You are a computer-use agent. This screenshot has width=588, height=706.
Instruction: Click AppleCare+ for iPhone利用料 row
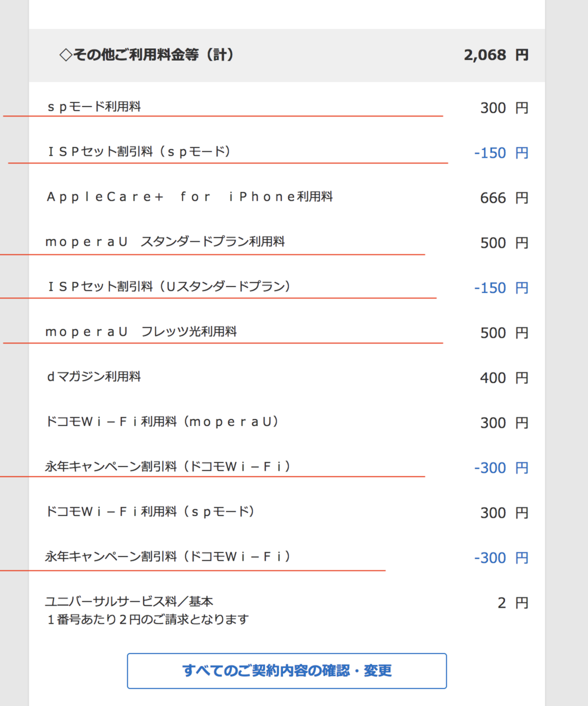pyautogui.click(x=188, y=197)
